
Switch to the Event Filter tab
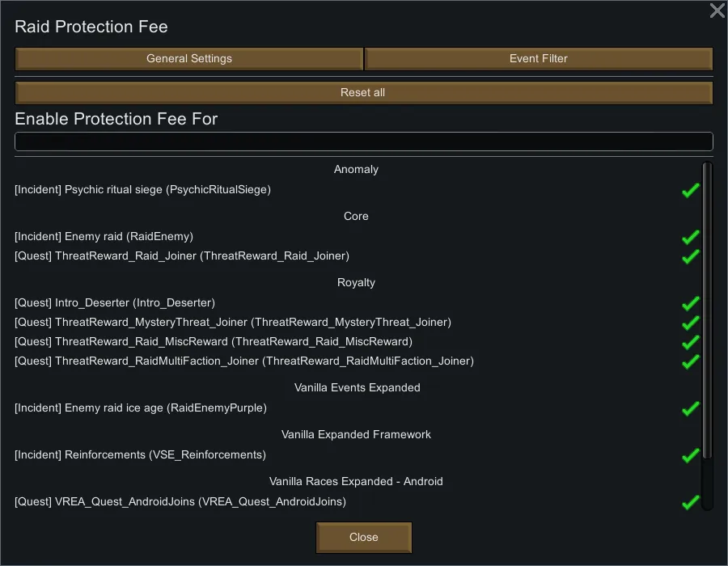tap(539, 59)
